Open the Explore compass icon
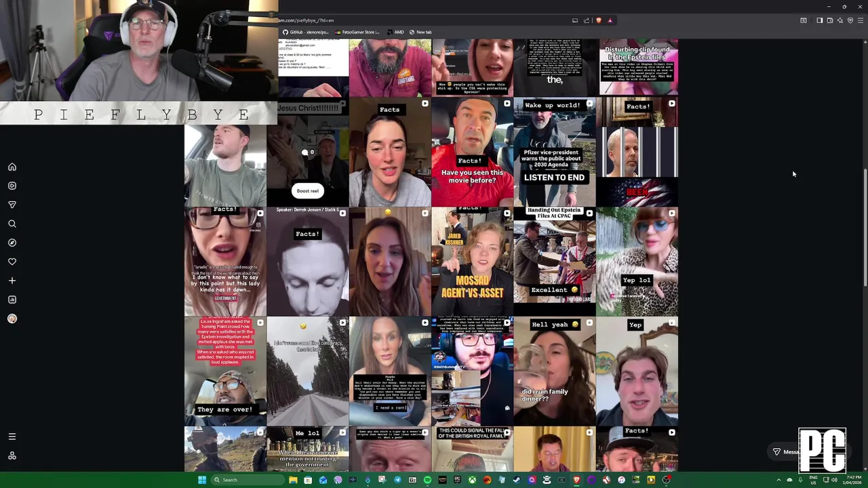Screen dimensions: 868x488 click(x=12, y=243)
